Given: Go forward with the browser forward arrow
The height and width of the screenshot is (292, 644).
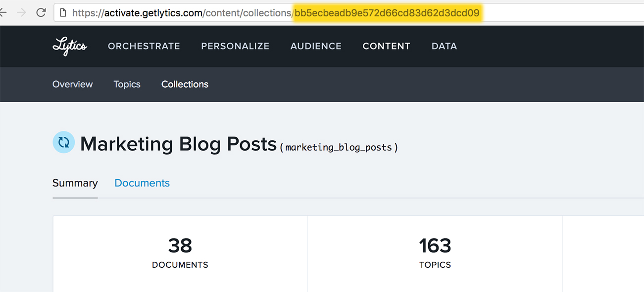Looking at the screenshot, I should (21, 13).
